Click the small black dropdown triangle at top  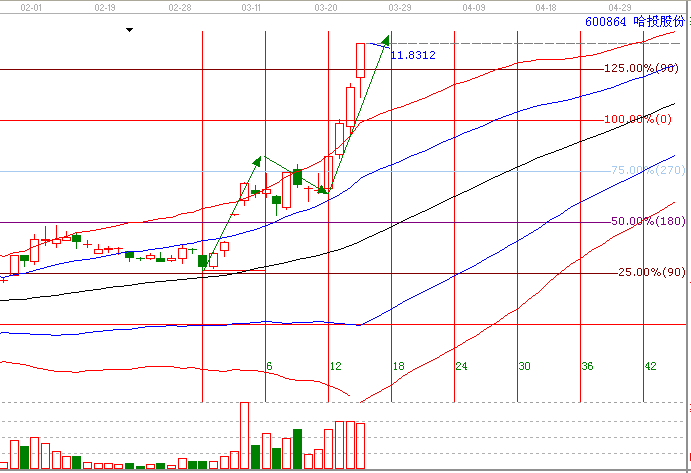[x=129, y=30]
